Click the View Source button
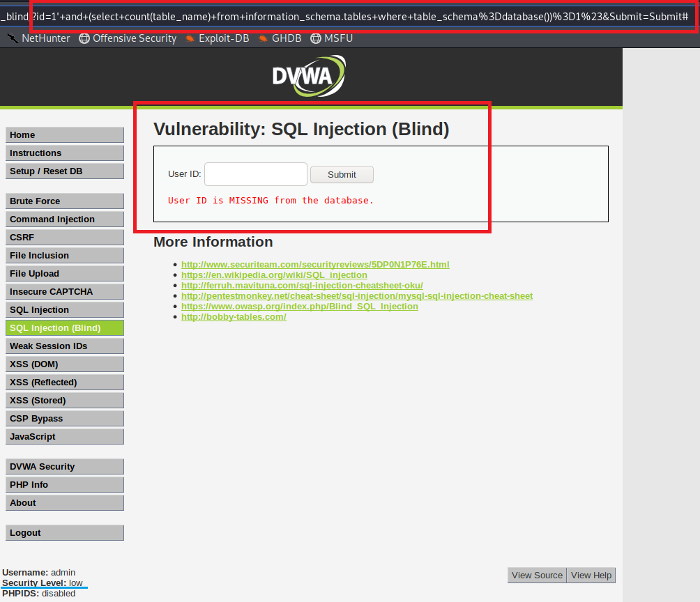This screenshot has height=602, width=700. pyautogui.click(x=537, y=576)
